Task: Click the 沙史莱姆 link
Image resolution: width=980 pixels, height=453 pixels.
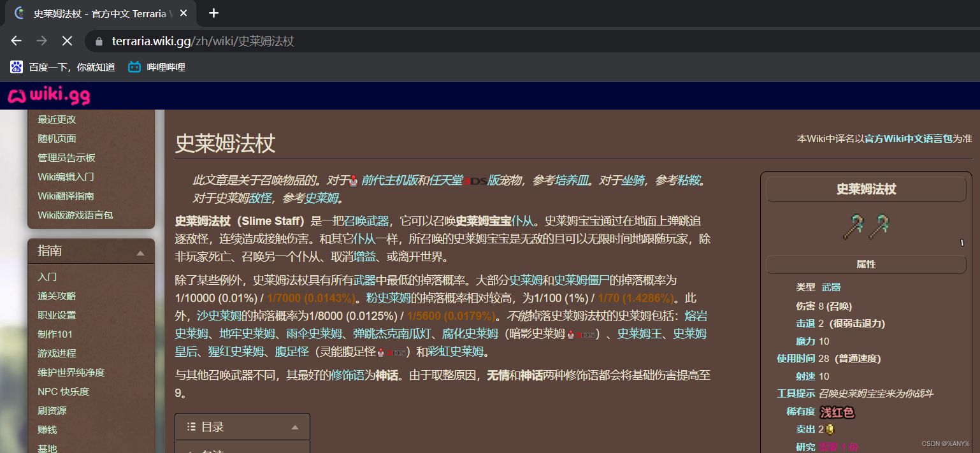Action: [x=219, y=315]
